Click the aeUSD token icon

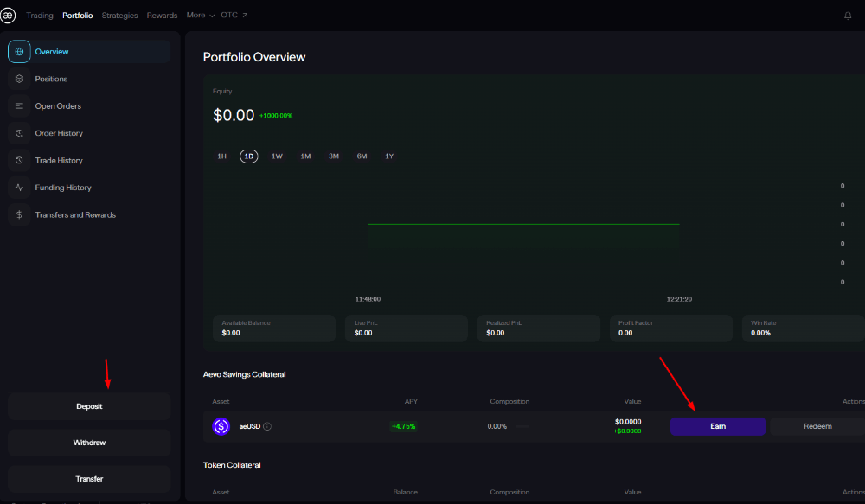click(221, 426)
